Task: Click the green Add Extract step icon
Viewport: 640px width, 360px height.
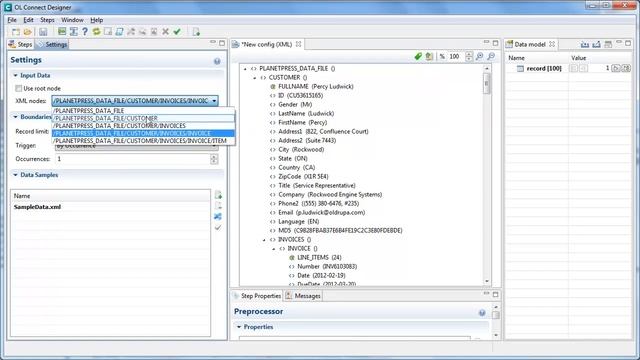Action: (62, 31)
